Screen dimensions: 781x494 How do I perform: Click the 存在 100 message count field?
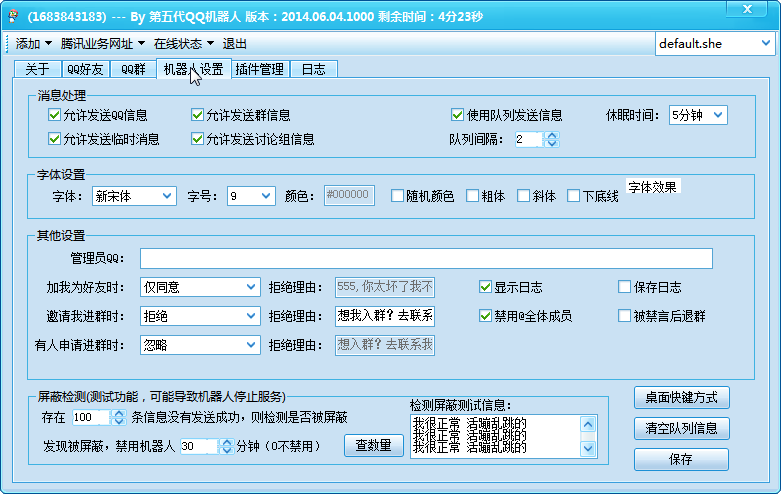click(91, 417)
